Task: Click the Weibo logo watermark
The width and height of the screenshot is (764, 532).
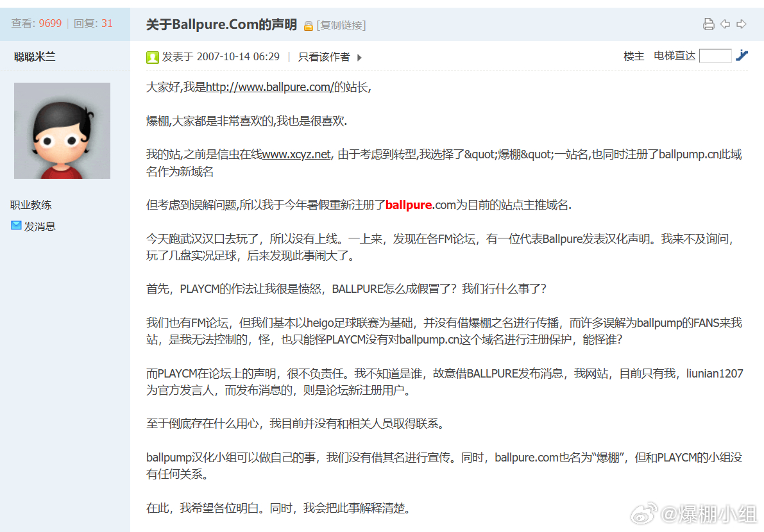Action: pos(644,513)
